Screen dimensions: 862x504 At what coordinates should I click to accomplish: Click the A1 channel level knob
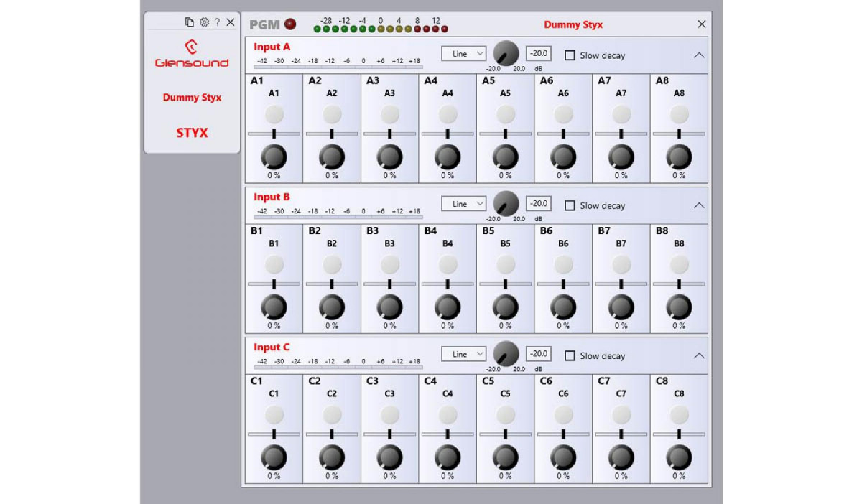[x=274, y=157]
